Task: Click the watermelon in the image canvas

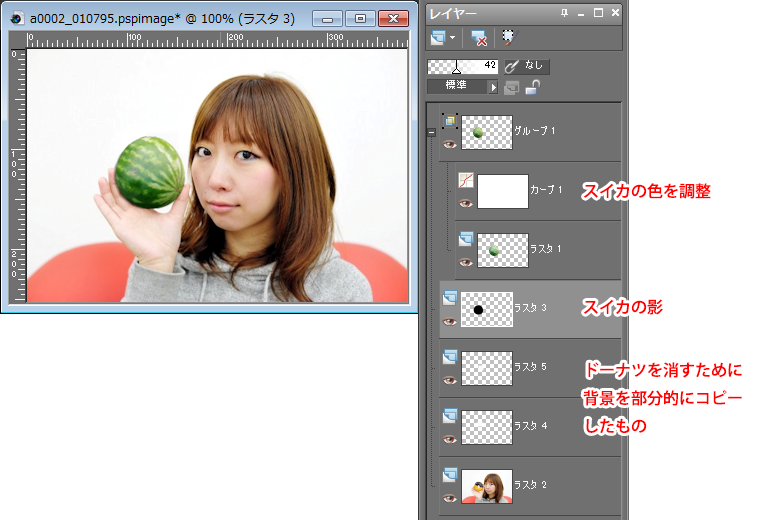Action: click(x=150, y=172)
